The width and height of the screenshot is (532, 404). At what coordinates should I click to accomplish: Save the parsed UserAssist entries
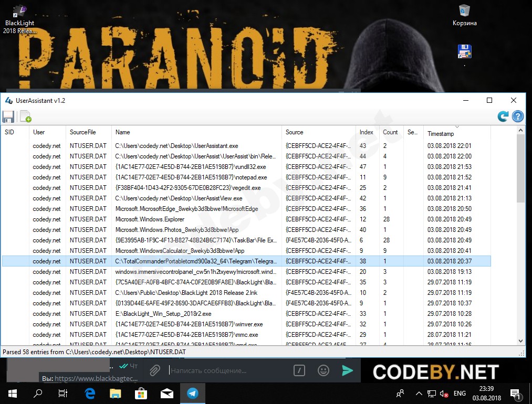coord(8,116)
